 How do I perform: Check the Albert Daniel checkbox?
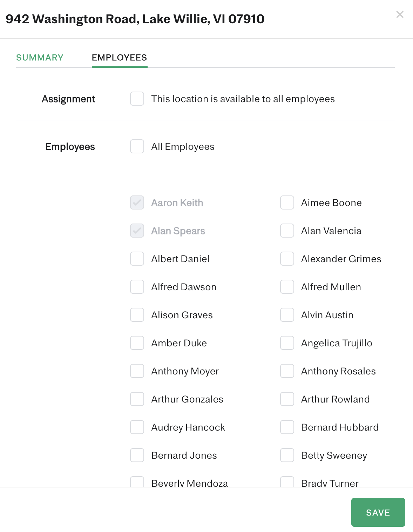pos(137,259)
